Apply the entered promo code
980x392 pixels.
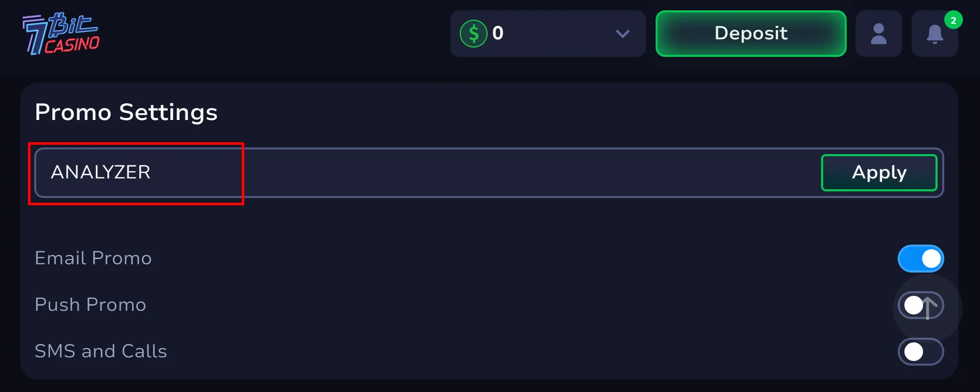(x=879, y=173)
